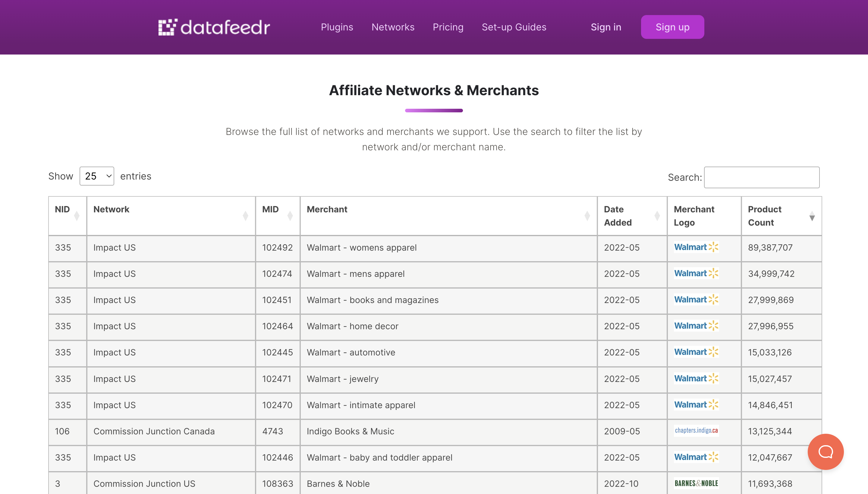The width and height of the screenshot is (868, 494).
Task: Click MID value 102474
Action: pyautogui.click(x=277, y=274)
